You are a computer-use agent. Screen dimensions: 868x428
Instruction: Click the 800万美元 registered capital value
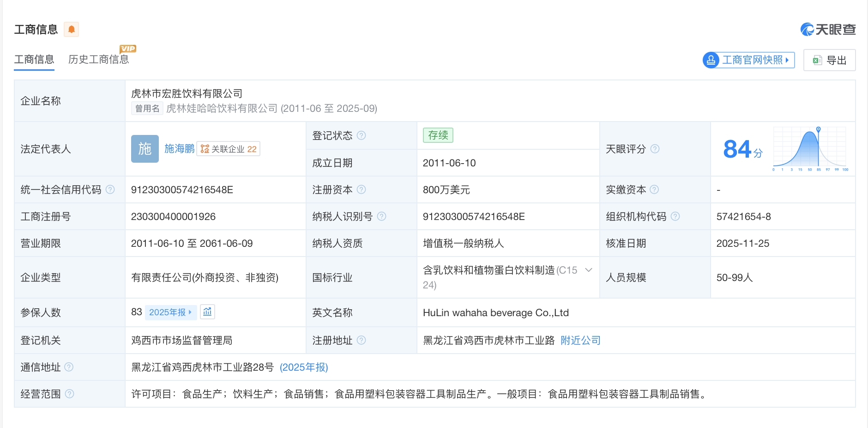446,190
